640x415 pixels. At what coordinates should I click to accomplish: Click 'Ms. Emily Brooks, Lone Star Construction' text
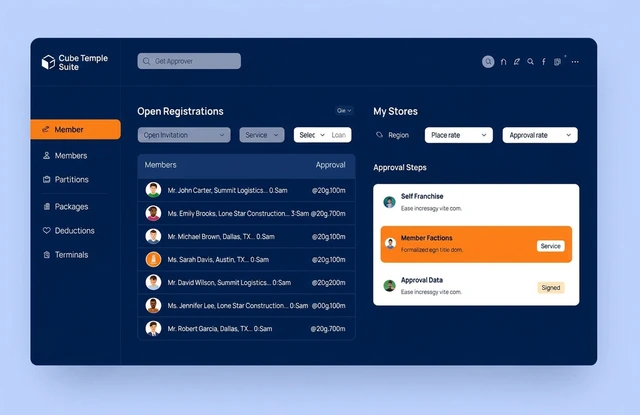click(x=227, y=213)
